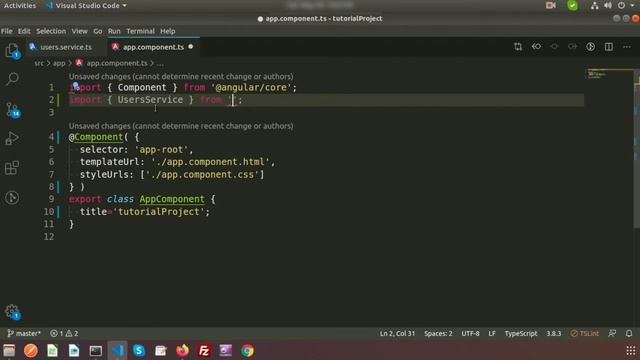Click the AppComponent class name
The width and height of the screenshot is (640, 360).
(172, 199)
